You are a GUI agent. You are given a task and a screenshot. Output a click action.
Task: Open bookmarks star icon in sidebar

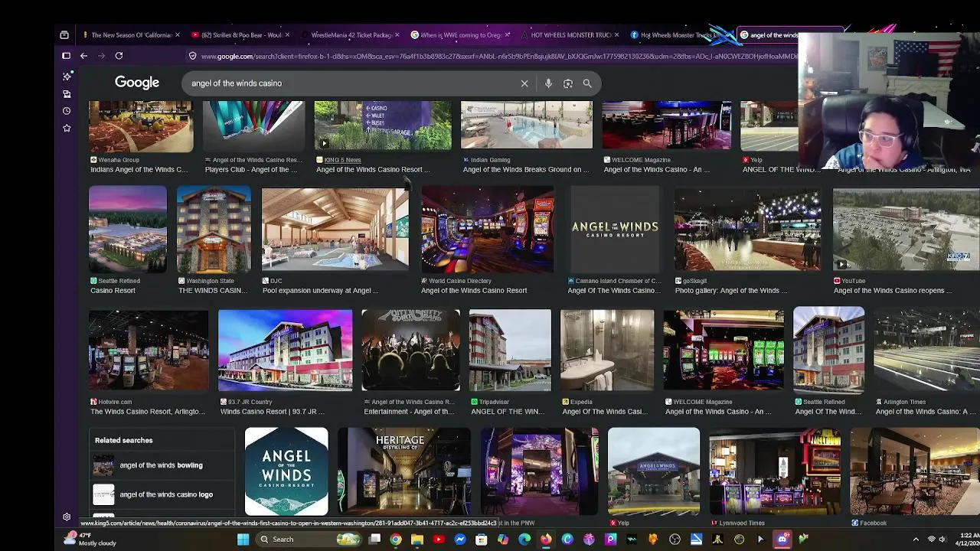(67, 128)
